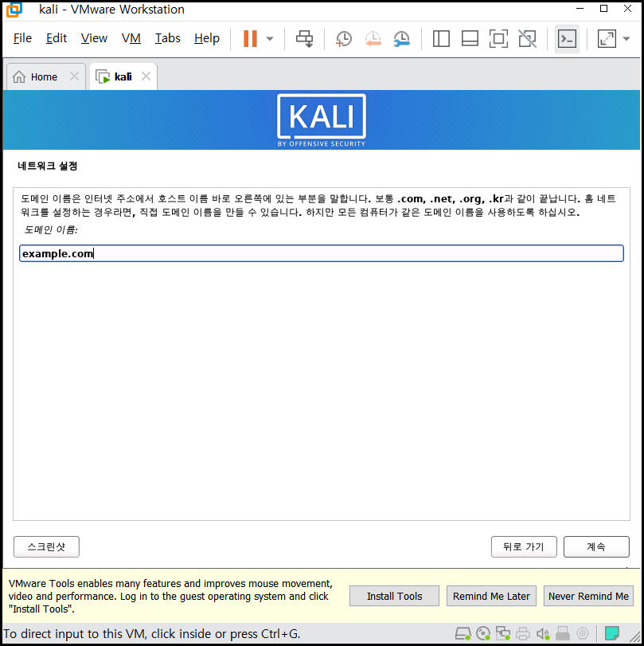Open the Help menu

[207, 38]
